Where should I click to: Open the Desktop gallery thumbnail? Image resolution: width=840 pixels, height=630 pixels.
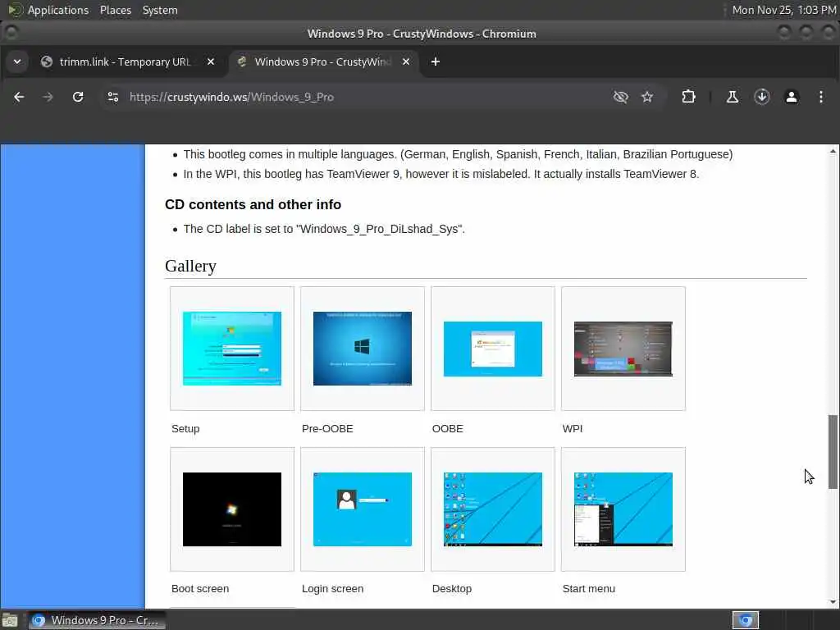point(493,509)
